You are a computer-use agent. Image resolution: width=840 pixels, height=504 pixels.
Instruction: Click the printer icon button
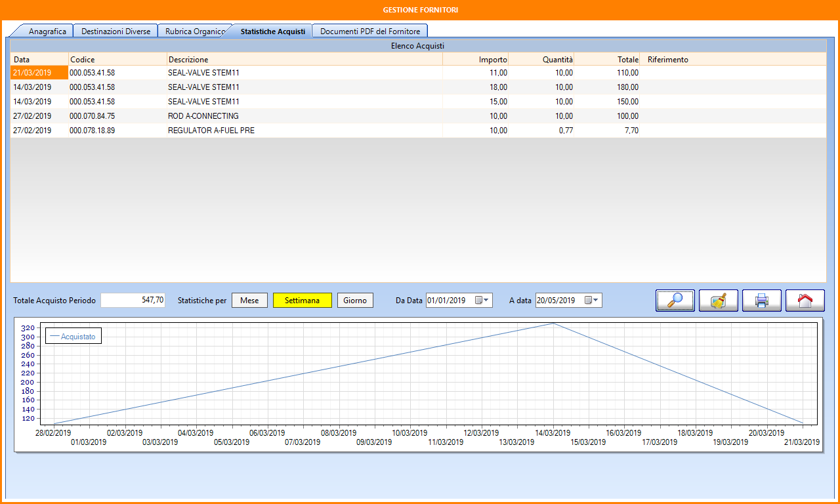pos(762,301)
